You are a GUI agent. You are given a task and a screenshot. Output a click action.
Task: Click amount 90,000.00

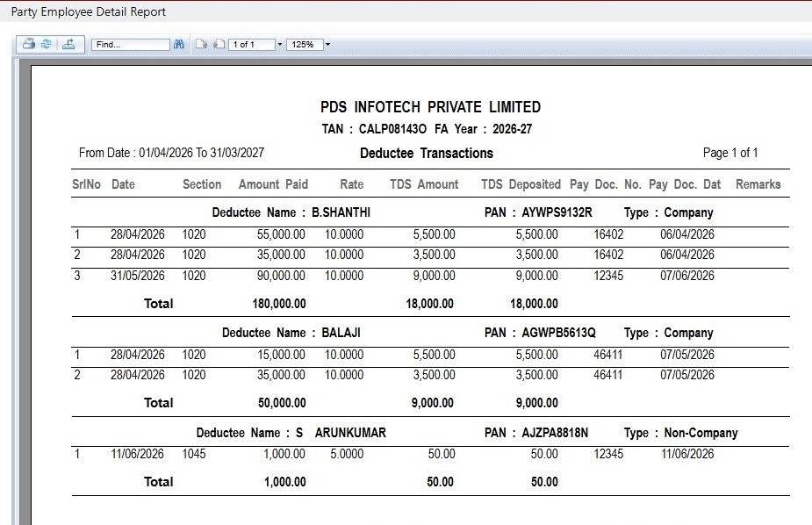(281, 276)
